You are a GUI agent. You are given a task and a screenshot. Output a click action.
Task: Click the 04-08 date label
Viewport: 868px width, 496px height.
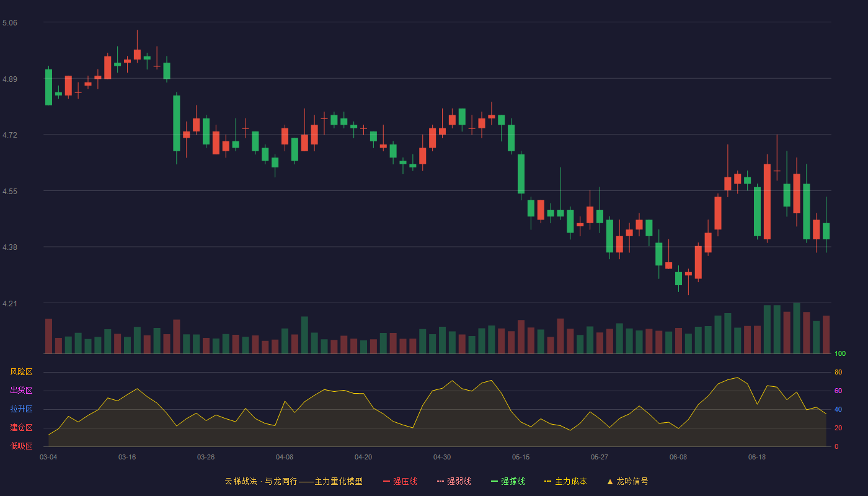coord(285,457)
